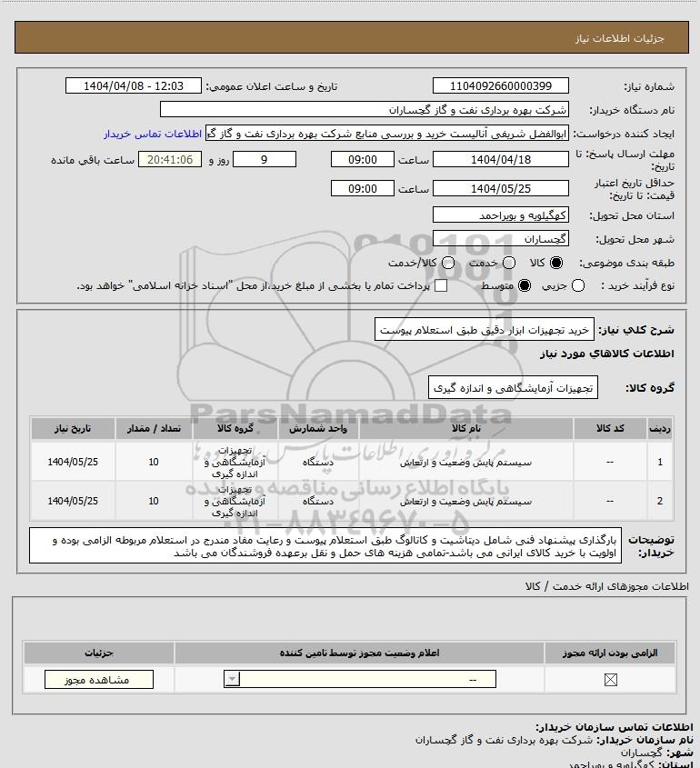
Task: Click the buyer organization name field
Action: click(365, 109)
